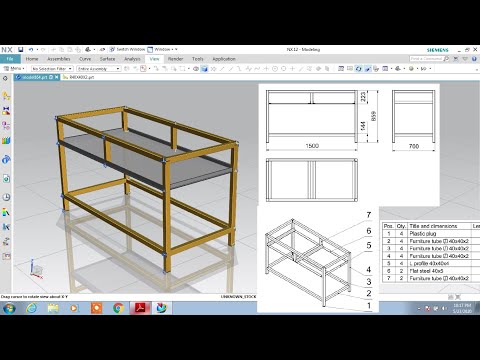Screen dimensions: 480x360
Task: Open the first resource bar navigator icon
Action: pyautogui.click(x=6, y=96)
